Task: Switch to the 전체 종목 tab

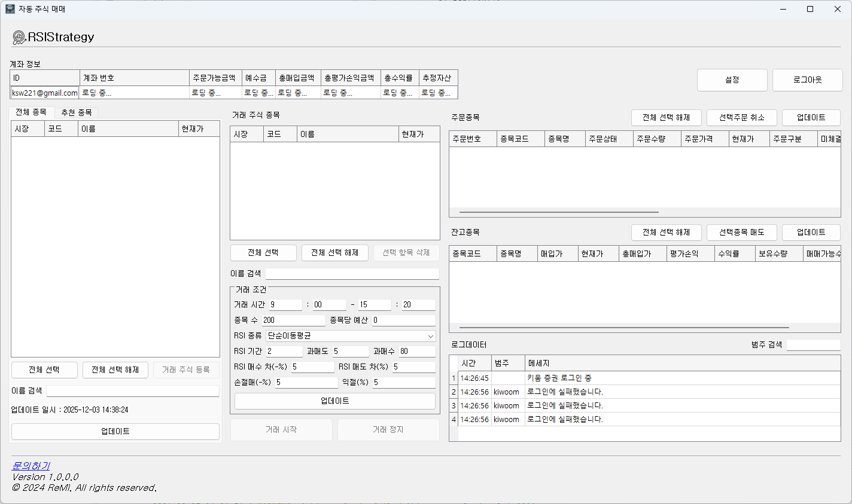Action: [x=31, y=112]
